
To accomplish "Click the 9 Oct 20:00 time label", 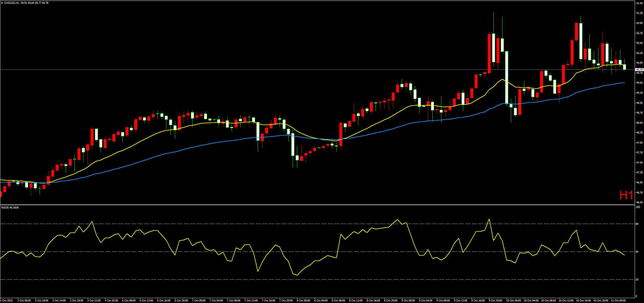I will pos(495,301).
